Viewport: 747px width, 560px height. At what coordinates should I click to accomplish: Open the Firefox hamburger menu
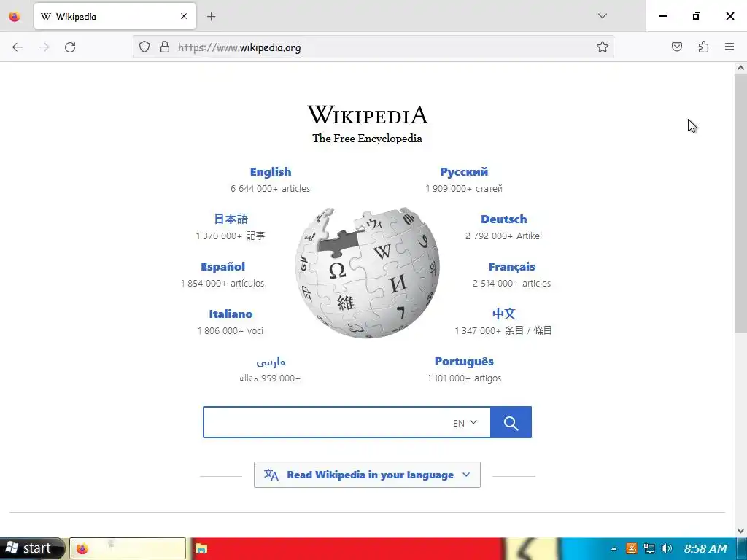[x=729, y=47]
